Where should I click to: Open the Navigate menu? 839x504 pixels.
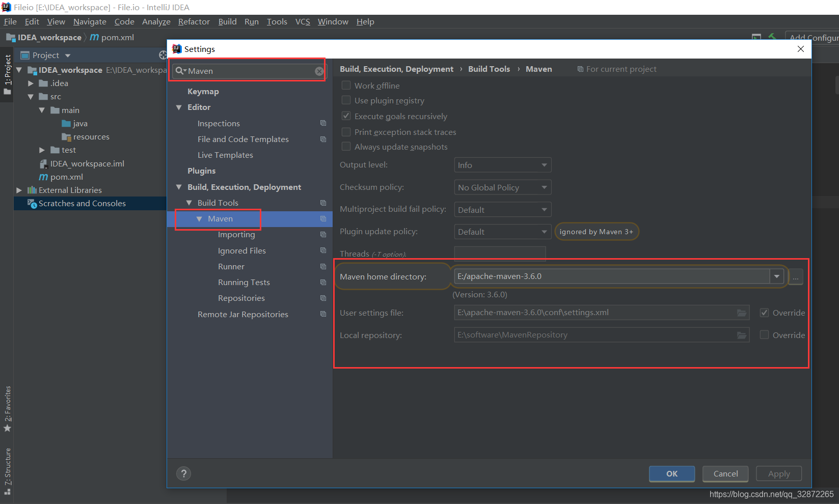(x=90, y=21)
